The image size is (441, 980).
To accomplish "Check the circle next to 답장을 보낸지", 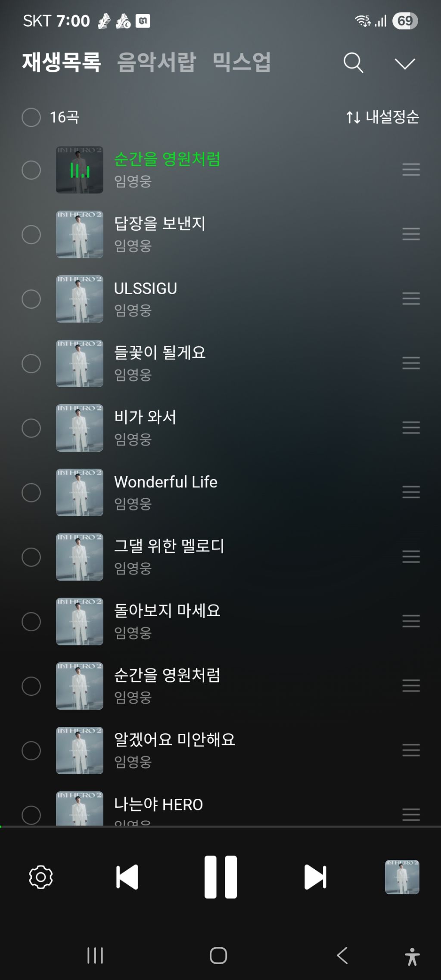I will click(x=31, y=235).
